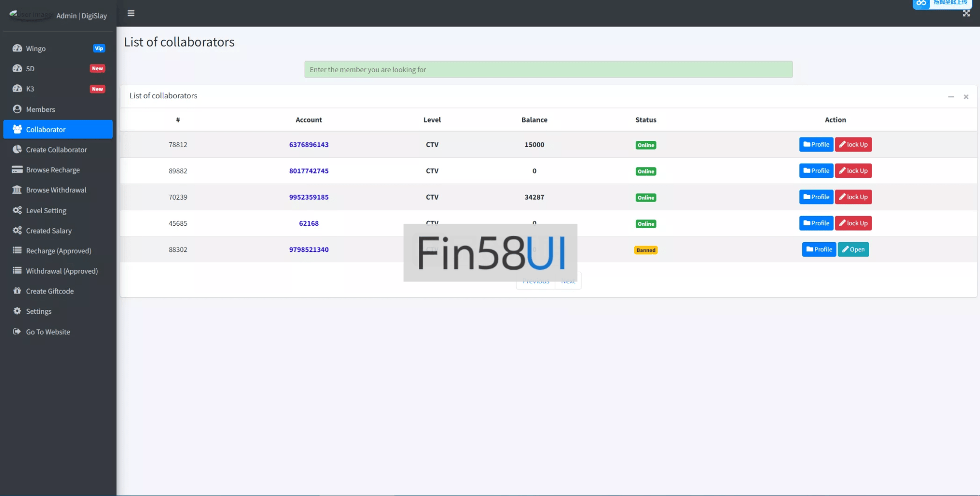Open Level Setting page
This screenshot has height=496, width=980.
pos(46,211)
